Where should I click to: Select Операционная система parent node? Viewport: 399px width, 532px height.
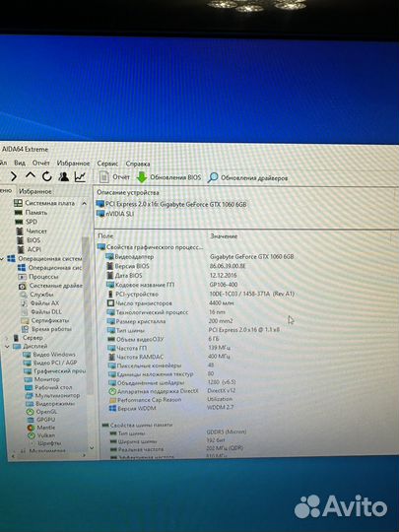tap(44, 258)
